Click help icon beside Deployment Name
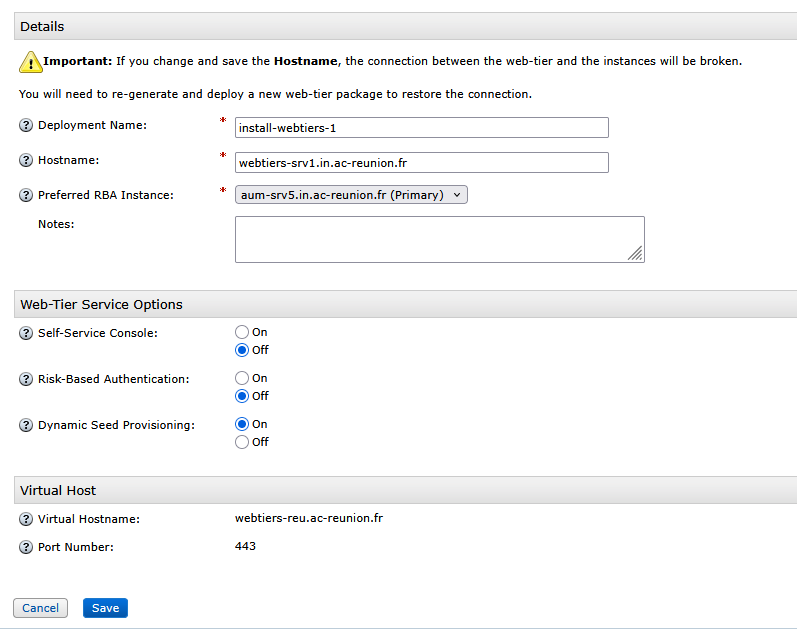797x629 pixels. tap(26, 126)
